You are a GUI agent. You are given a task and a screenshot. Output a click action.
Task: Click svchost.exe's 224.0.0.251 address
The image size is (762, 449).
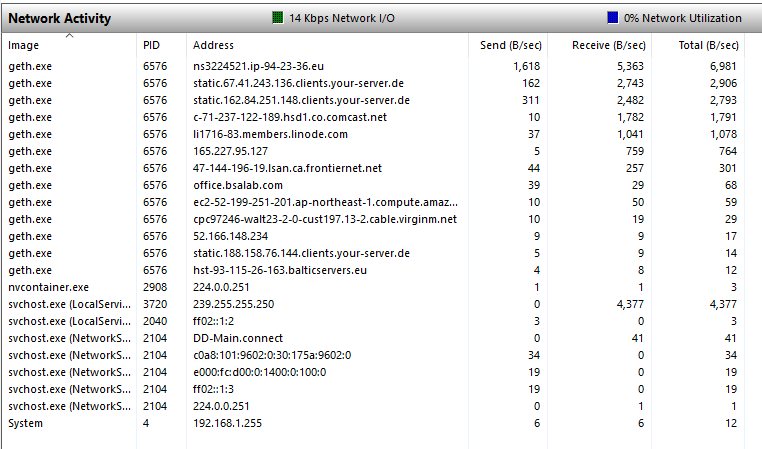tap(221, 406)
